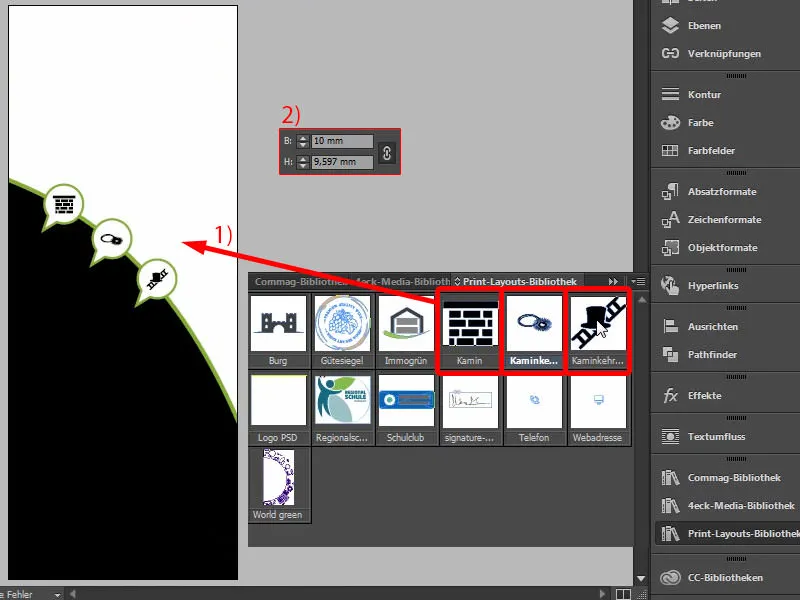Select the top hat ladder bubble on page

point(157,280)
